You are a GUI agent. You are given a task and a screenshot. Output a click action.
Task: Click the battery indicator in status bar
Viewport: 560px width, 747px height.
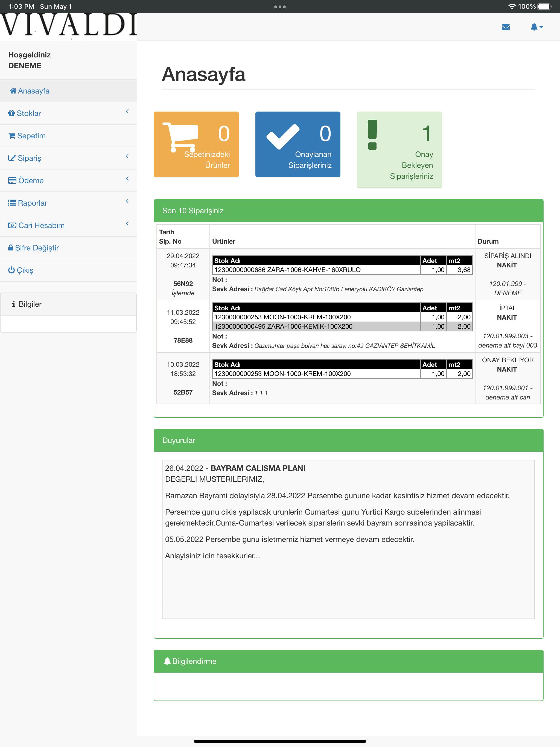pos(544,6)
